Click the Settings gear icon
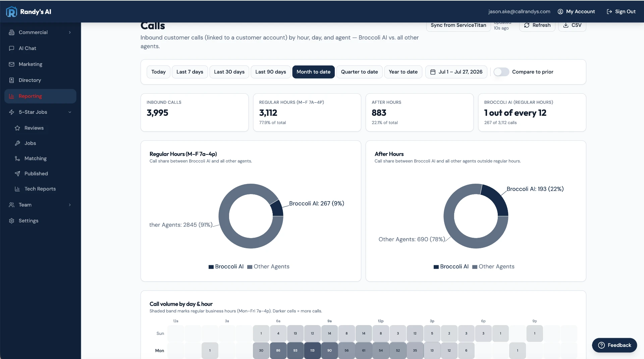This screenshot has width=644, height=359. [12, 221]
